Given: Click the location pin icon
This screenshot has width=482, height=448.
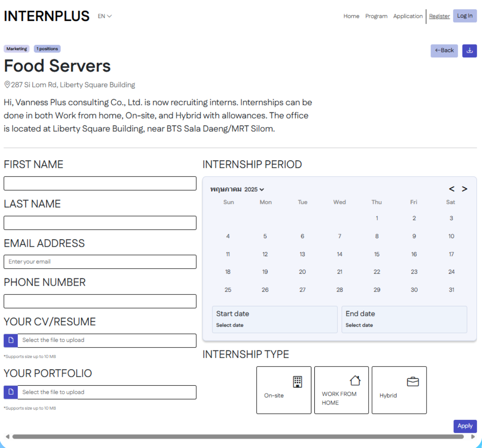Looking at the screenshot, I should tap(7, 84).
